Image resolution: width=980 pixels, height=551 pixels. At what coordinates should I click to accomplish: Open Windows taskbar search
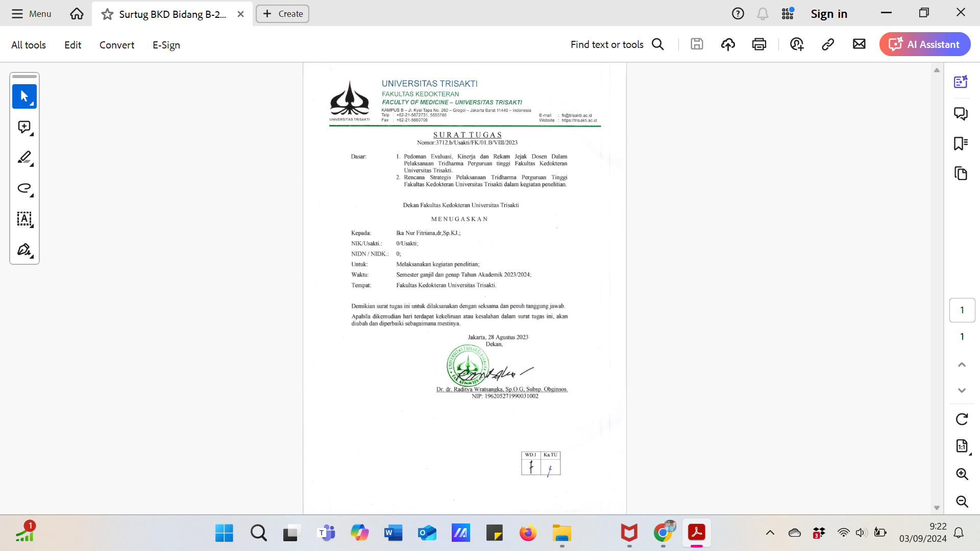point(258,533)
